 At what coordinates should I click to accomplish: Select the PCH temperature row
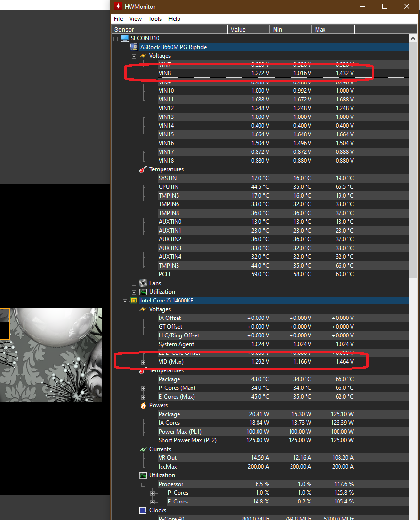click(283, 274)
